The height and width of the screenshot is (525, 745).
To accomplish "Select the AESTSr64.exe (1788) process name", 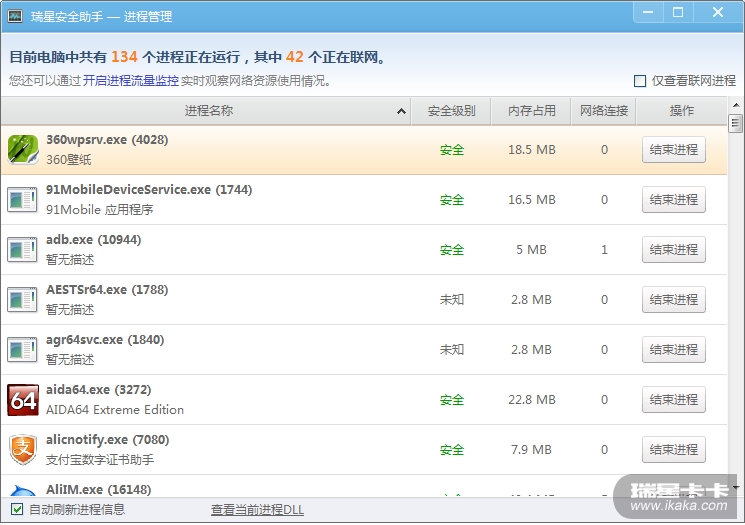I will coord(107,290).
